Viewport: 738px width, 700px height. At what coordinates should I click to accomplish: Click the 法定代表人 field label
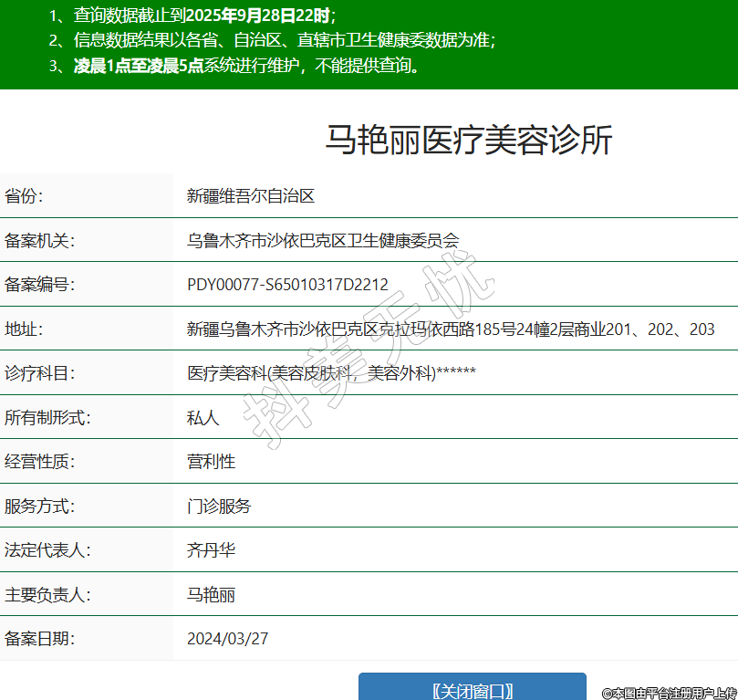pos(47,549)
